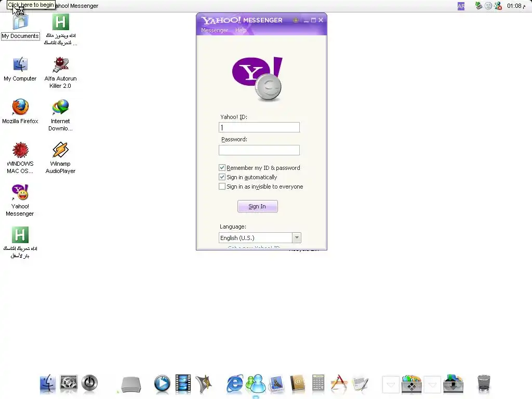Click the gray Yahoo Messenger face tray icon
Screen dimensions: 532x399
click(488, 6)
